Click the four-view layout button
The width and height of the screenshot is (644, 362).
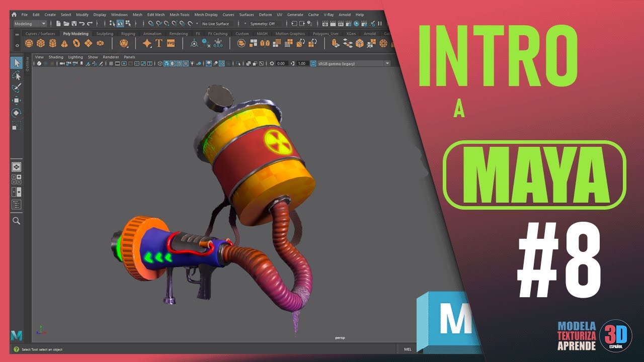[x=17, y=178]
